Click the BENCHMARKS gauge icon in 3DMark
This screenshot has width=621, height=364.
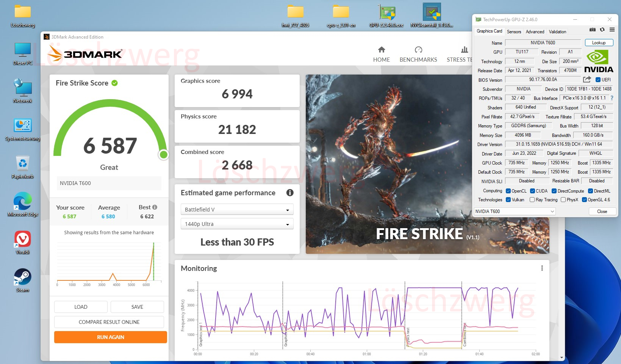(418, 50)
